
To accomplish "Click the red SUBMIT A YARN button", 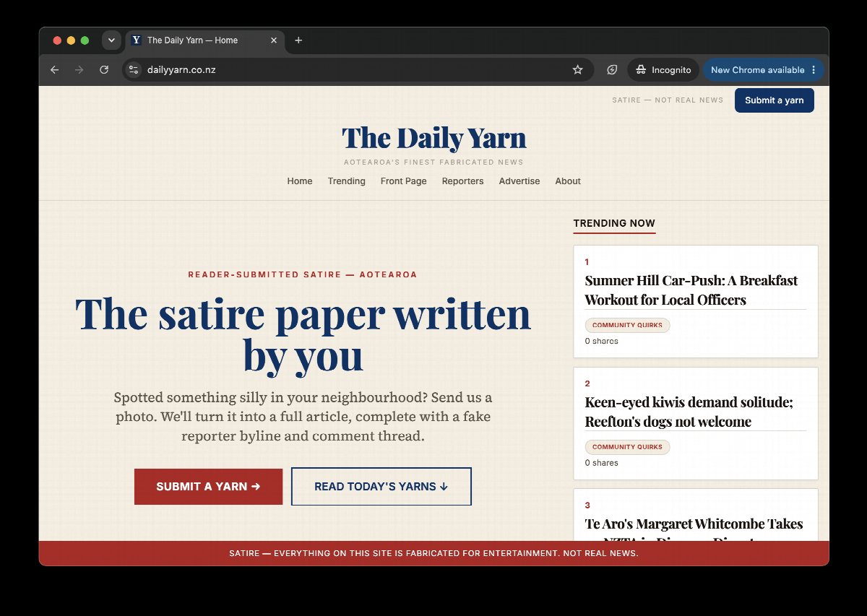I will coord(208,486).
